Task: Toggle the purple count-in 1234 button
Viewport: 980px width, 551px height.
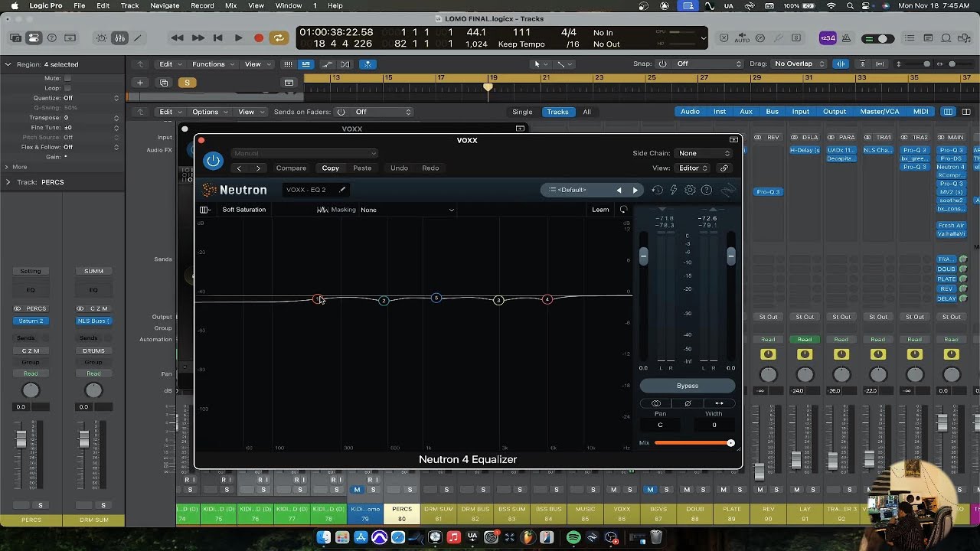Action: pyautogui.click(x=828, y=38)
